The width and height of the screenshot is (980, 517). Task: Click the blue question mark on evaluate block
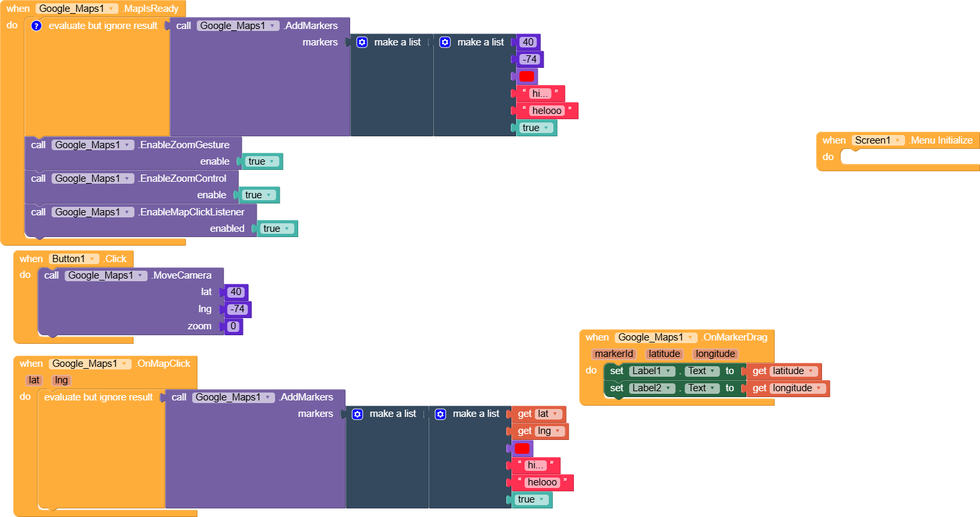pos(37,26)
